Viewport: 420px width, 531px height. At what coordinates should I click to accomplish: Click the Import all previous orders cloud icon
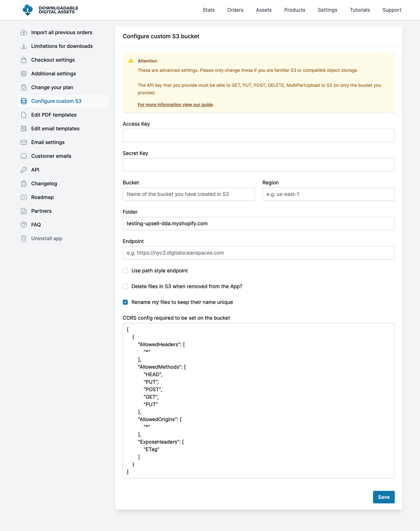click(x=24, y=32)
